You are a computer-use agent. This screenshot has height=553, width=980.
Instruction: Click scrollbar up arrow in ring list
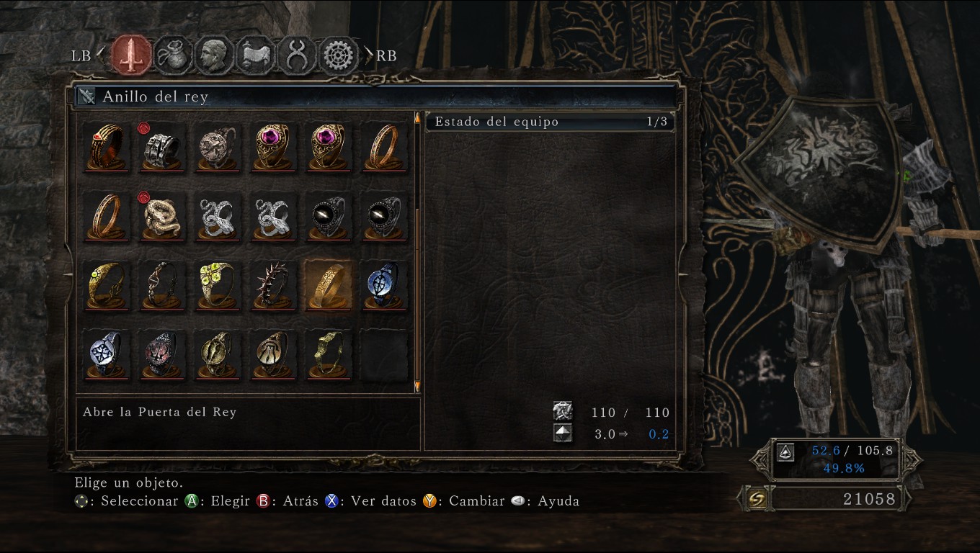pyautogui.click(x=416, y=118)
